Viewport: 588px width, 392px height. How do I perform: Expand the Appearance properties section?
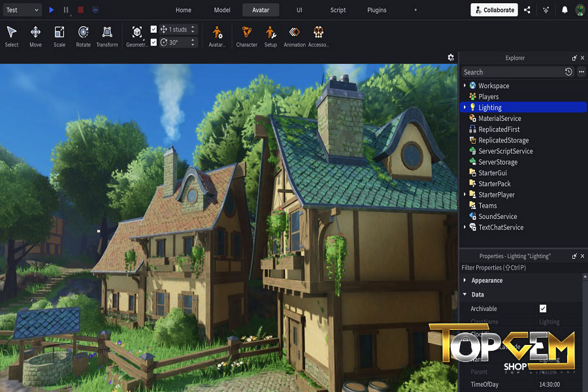(x=465, y=280)
